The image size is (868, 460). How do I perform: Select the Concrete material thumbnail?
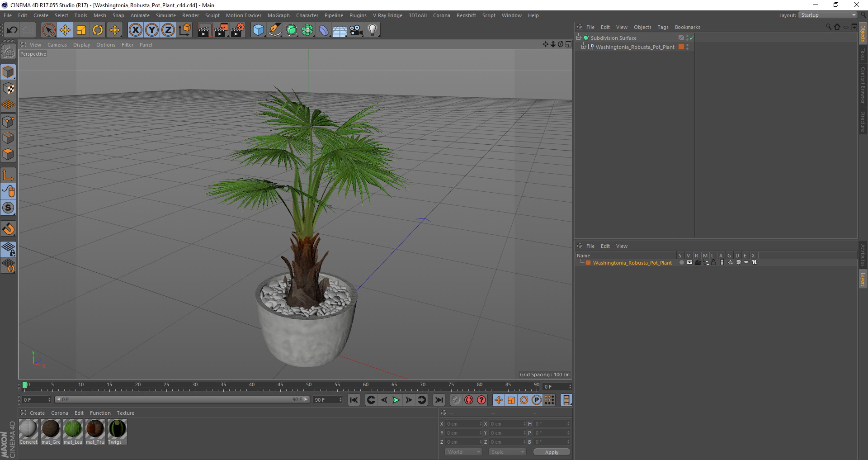tap(28, 432)
